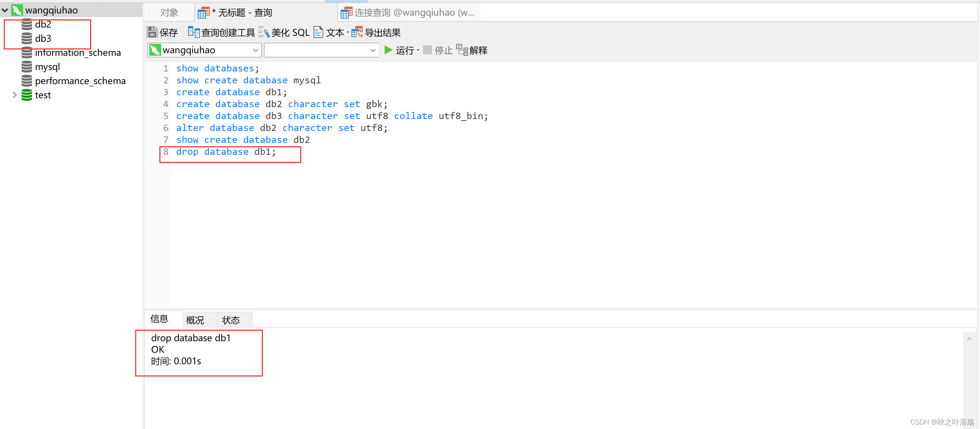Select db3 in the database tree
The width and height of the screenshot is (980, 429).
(x=43, y=38)
